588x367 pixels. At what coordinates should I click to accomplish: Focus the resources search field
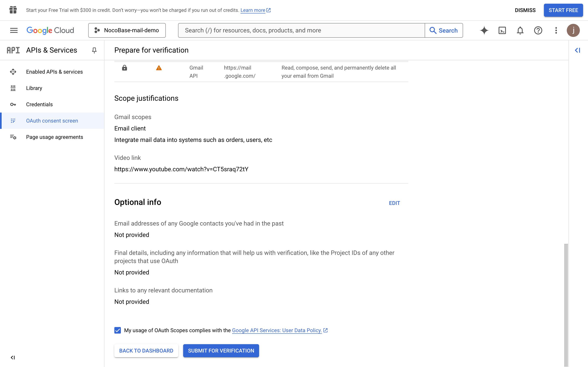[301, 30]
